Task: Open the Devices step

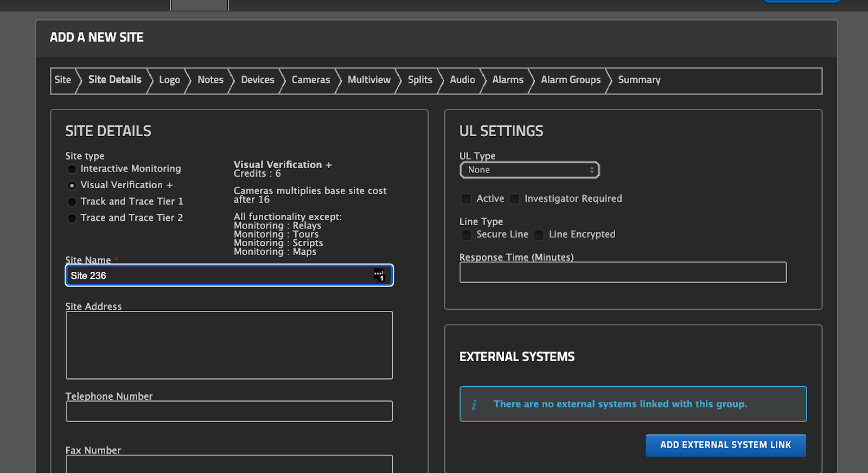Action: click(x=258, y=80)
